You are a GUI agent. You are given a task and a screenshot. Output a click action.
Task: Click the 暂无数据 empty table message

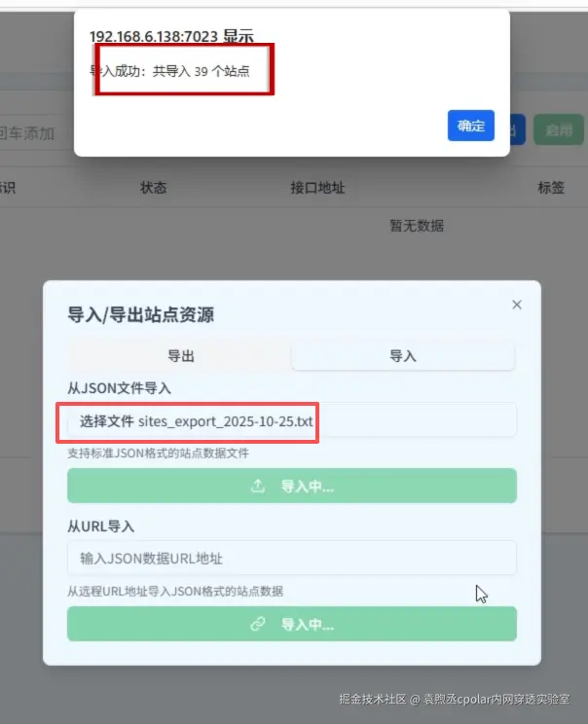click(x=417, y=226)
